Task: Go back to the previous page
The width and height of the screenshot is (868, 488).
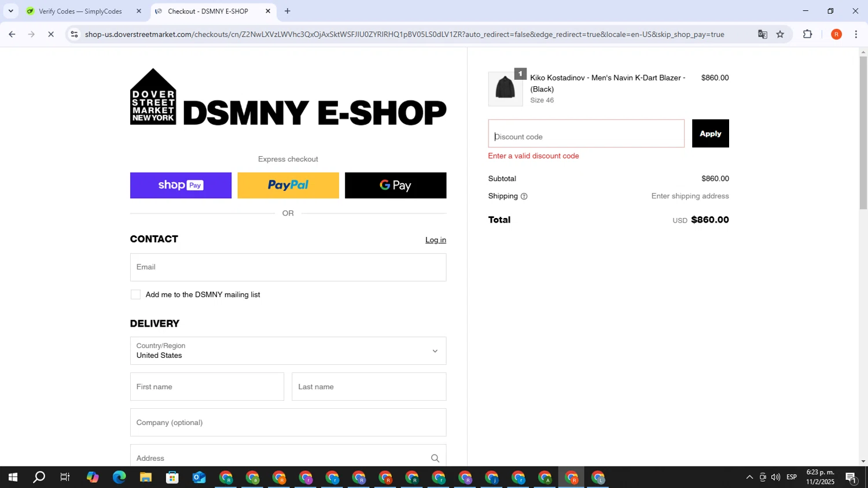Action: pos(12,35)
